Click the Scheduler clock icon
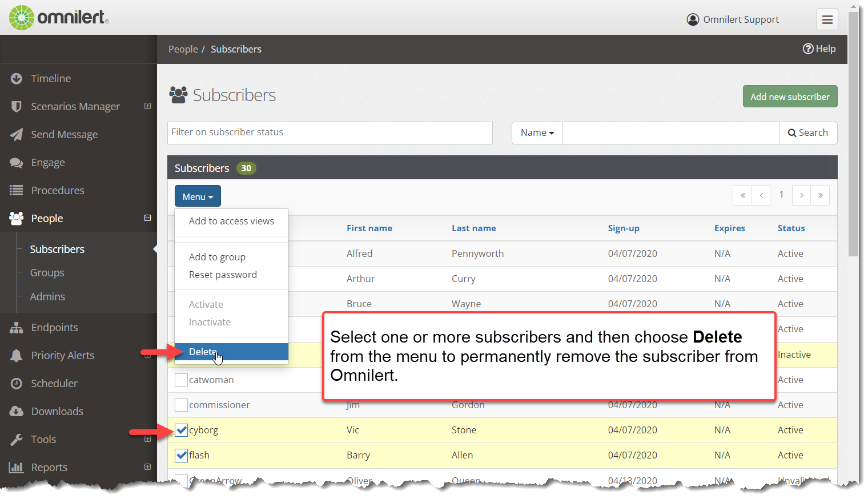This screenshot has height=503, width=868. [17, 384]
